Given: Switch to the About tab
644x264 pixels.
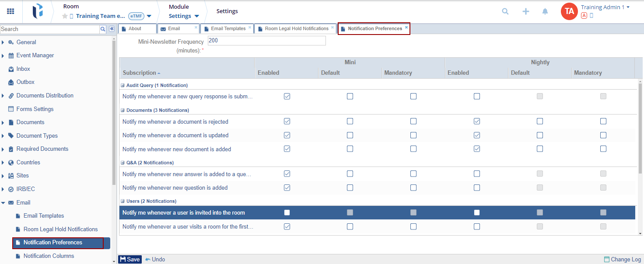Looking at the screenshot, I should coord(135,29).
